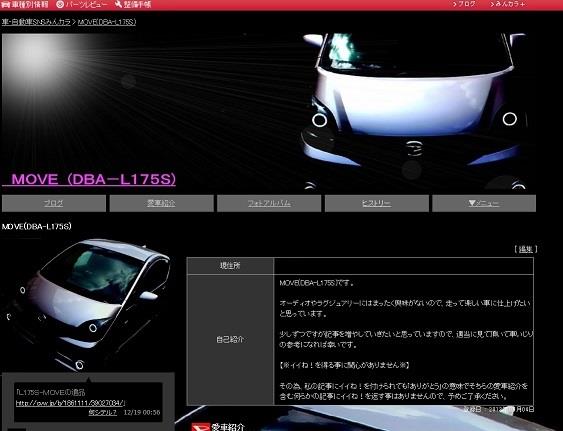Expand the ▼メニュー dropdown

click(x=484, y=203)
